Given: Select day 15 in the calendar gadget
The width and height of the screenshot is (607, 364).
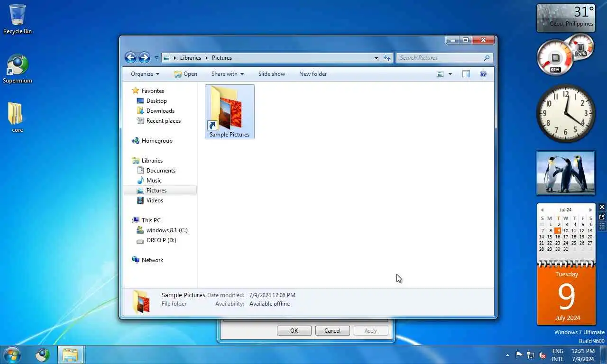Looking at the screenshot, I should click(550, 237).
